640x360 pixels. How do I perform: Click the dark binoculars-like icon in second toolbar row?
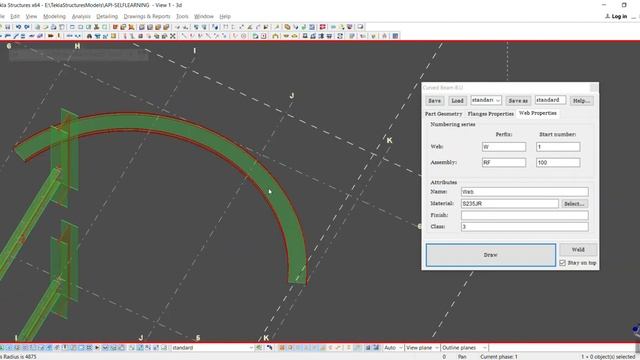[x=89, y=36]
